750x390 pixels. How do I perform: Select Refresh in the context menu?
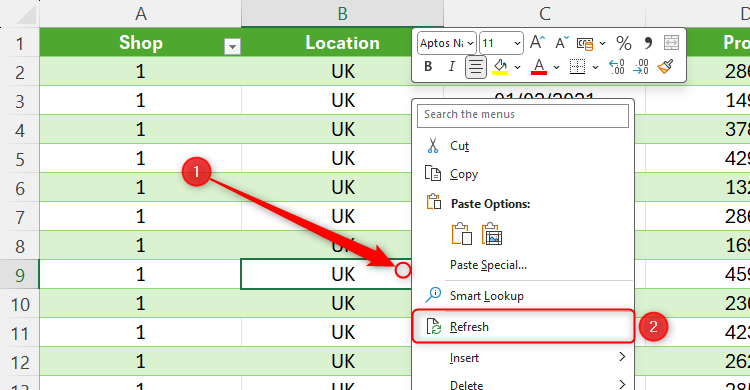tap(523, 326)
